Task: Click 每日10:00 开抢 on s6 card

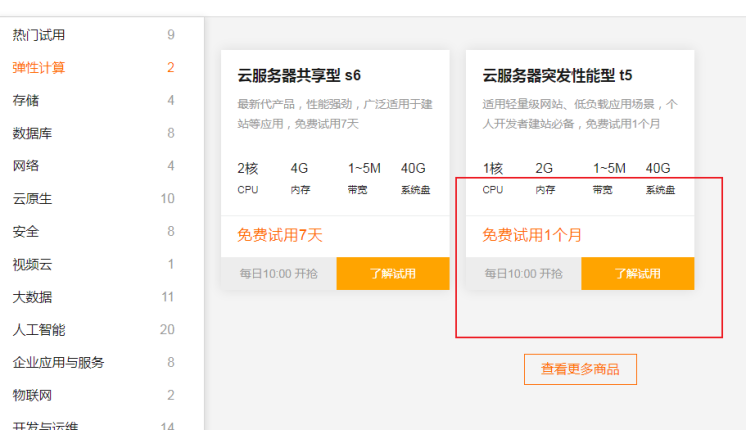Action: click(x=279, y=274)
